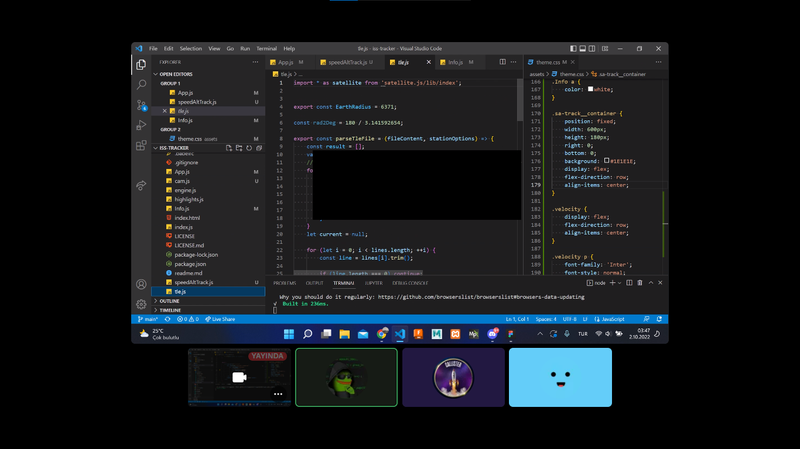Open the Search view in activity bar
800x449 pixels.
pyautogui.click(x=141, y=84)
